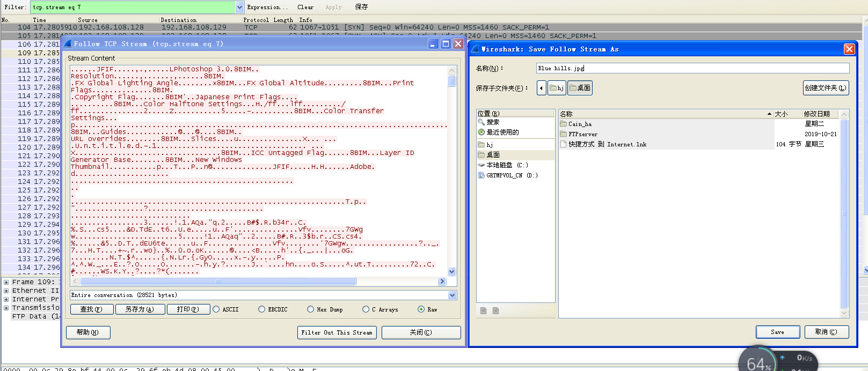Go back with the path arrow button
Viewport: 868px width, 371px height.
[x=542, y=88]
